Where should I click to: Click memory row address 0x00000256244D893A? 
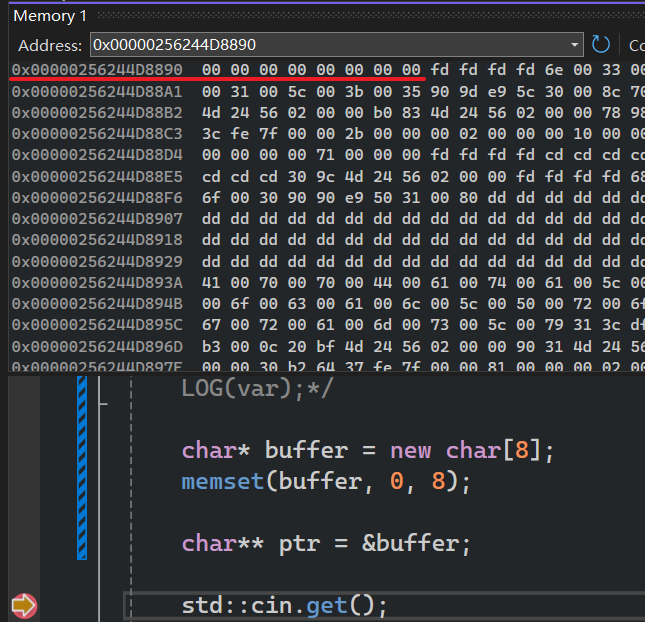coord(97,283)
